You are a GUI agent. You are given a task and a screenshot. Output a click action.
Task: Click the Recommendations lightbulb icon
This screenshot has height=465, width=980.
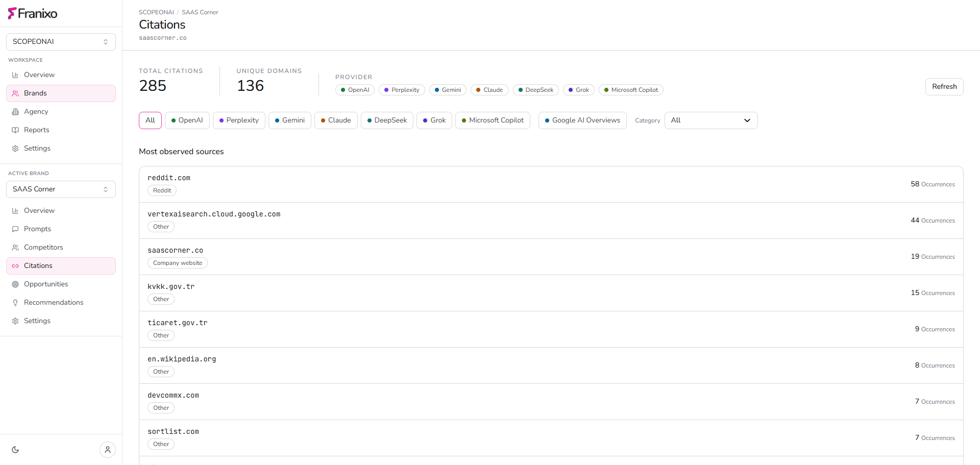click(x=15, y=303)
